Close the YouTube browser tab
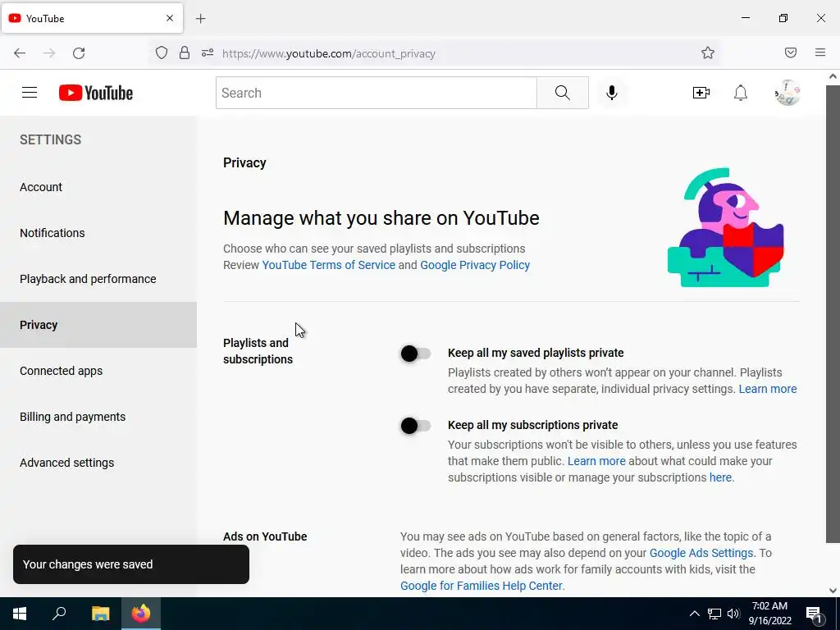Image resolution: width=840 pixels, height=630 pixels. pos(170,18)
